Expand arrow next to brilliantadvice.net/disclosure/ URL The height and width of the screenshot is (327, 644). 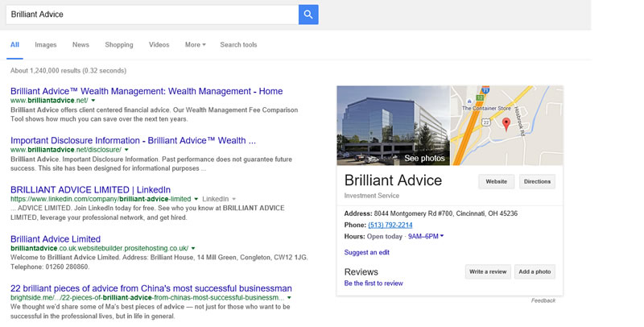coord(126,150)
